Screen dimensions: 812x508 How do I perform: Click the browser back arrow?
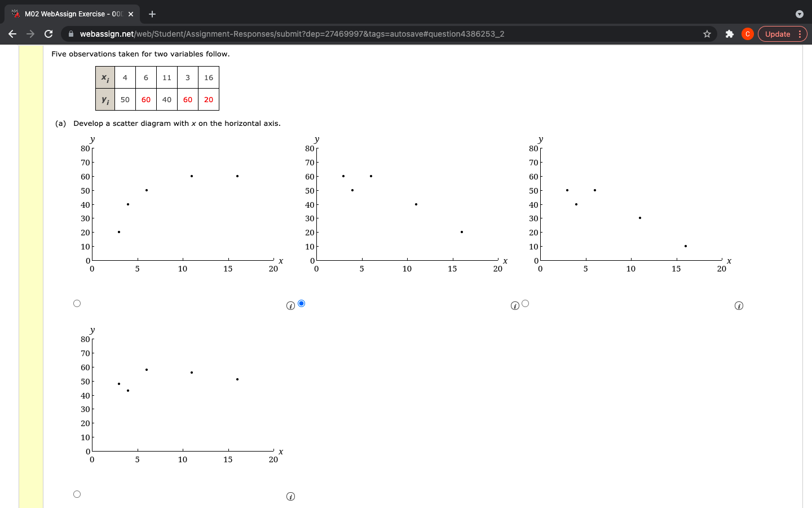(12, 34)
